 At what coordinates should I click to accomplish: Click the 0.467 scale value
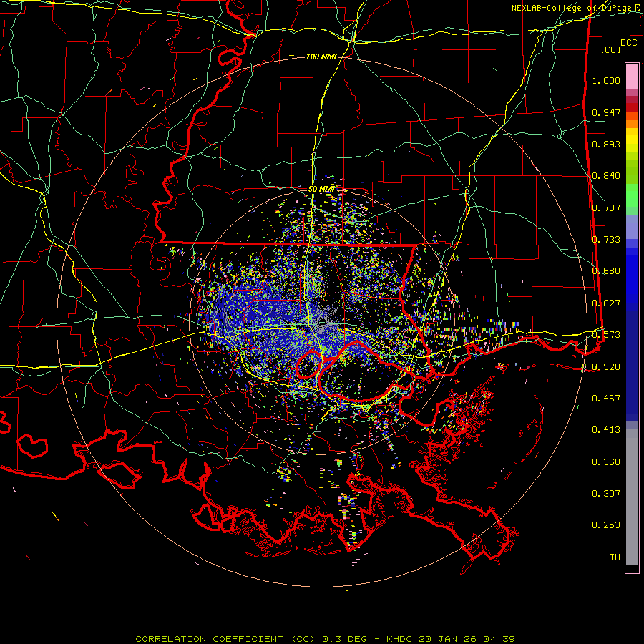tap(606, 399)
